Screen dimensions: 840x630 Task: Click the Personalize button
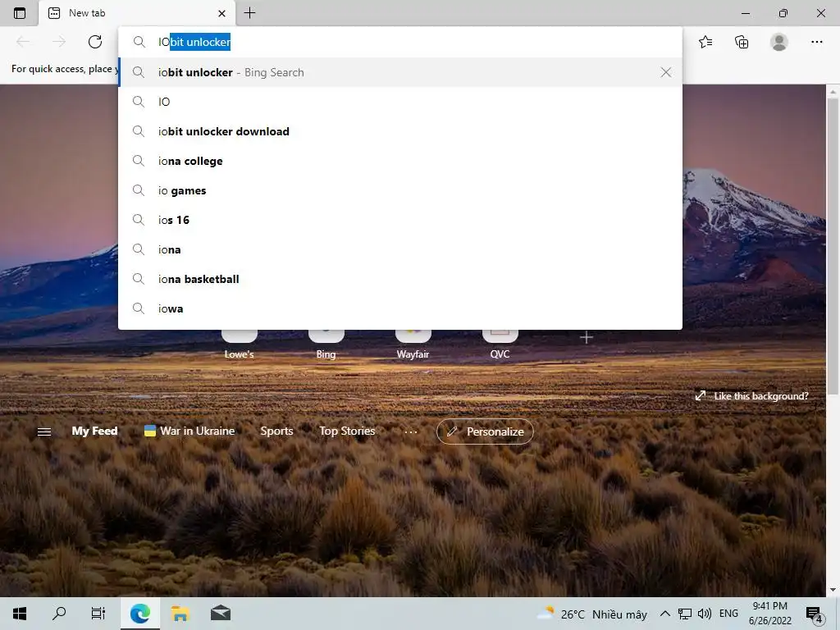click(x=485, y=431)
